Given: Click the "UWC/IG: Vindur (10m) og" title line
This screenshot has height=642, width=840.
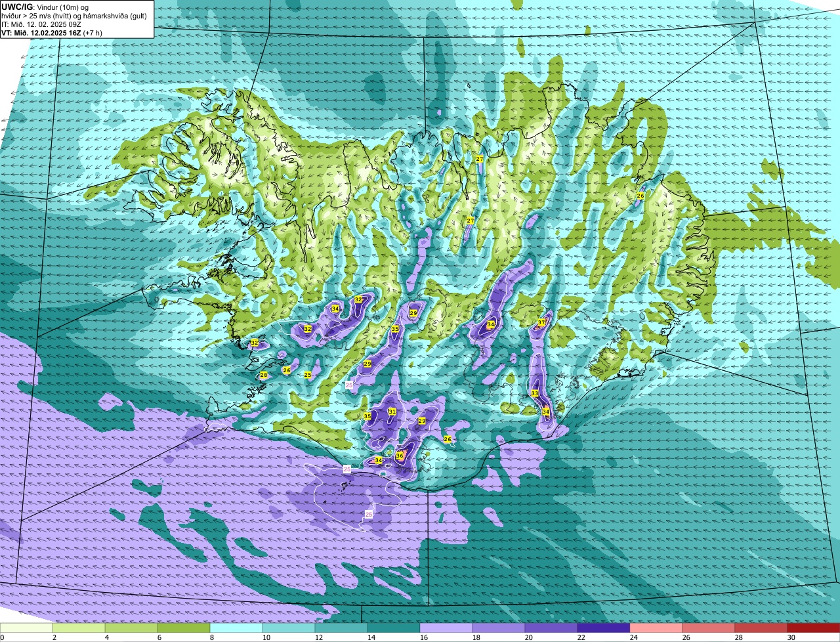Looking at the screenshot, I should [45, 7].
